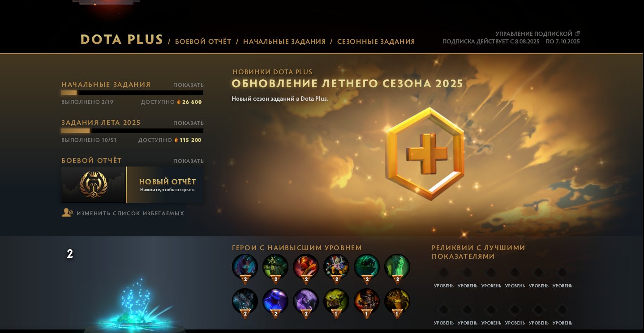Open Изменить список избегаемых
Viewport: 644px width, 333px height.
click(x=130, y=213)
